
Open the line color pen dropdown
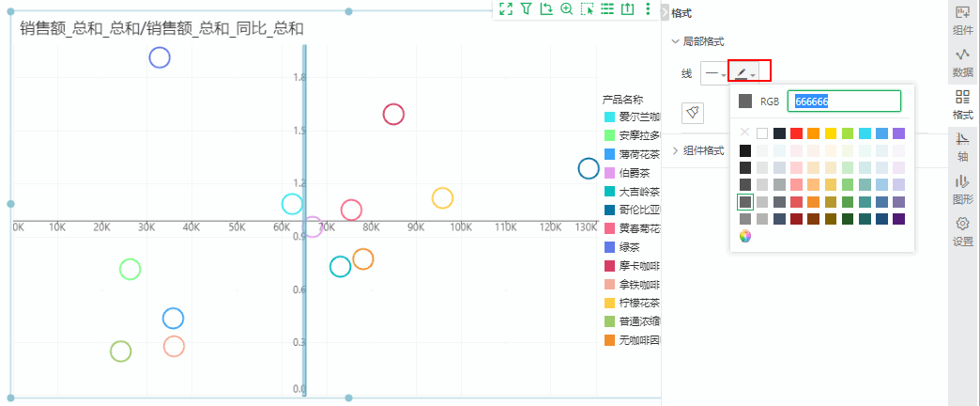(748, 72)
